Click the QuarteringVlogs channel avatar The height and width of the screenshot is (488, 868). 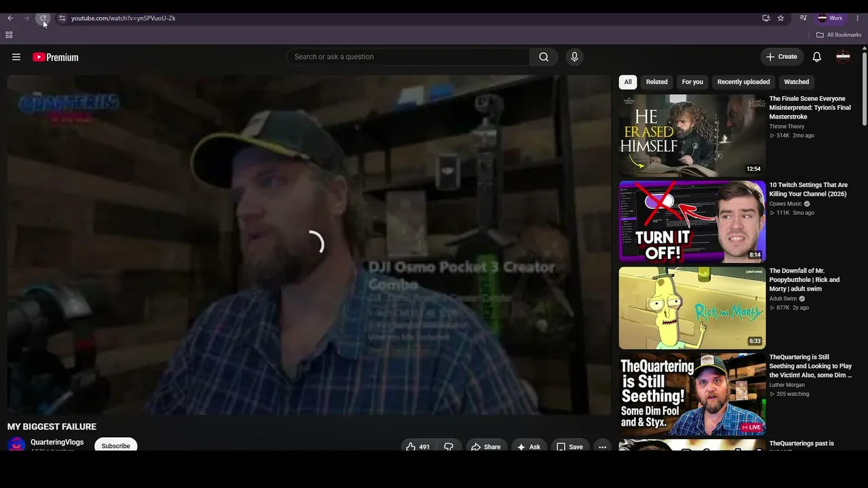[16, 445]
